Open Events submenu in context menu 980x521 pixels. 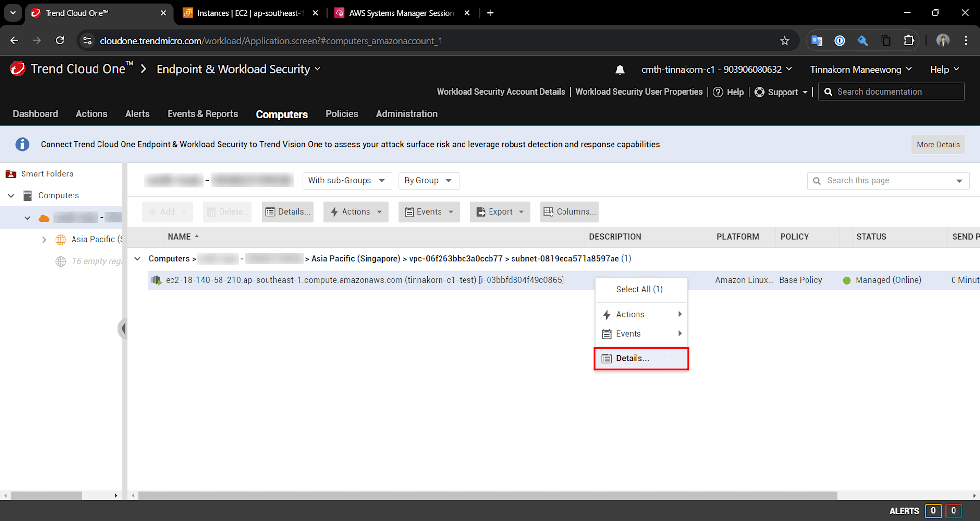point(641,334)
